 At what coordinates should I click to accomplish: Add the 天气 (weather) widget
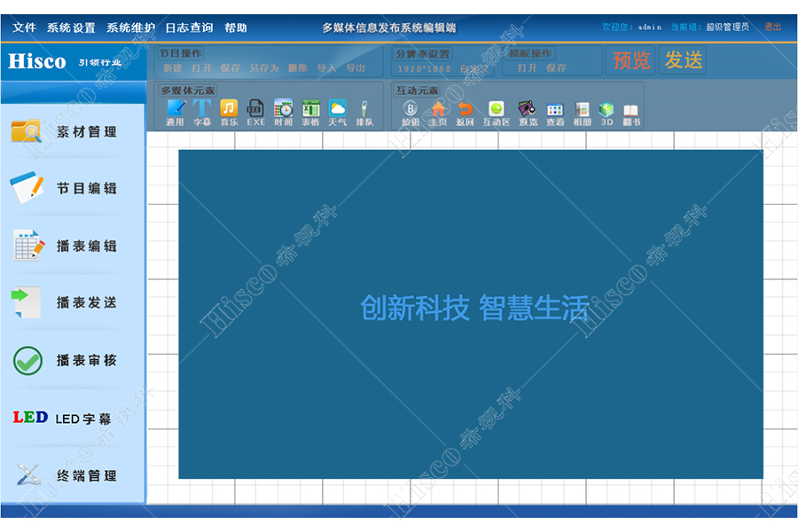click(x=338, y=110)
